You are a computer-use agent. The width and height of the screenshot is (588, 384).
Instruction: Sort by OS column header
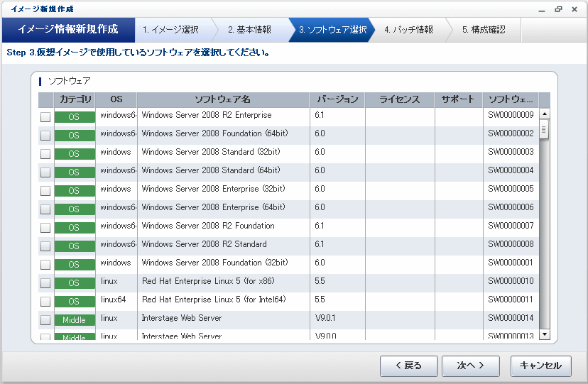(116, 99)
